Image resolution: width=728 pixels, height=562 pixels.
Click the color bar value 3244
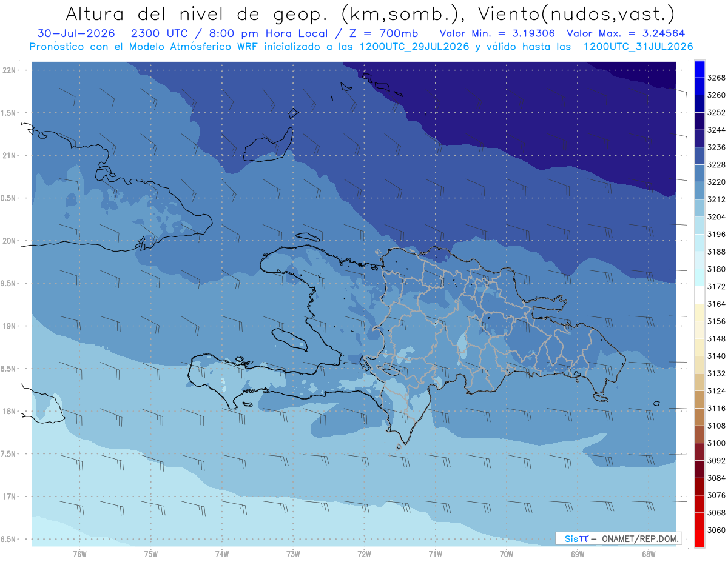[x=716, y=130]
